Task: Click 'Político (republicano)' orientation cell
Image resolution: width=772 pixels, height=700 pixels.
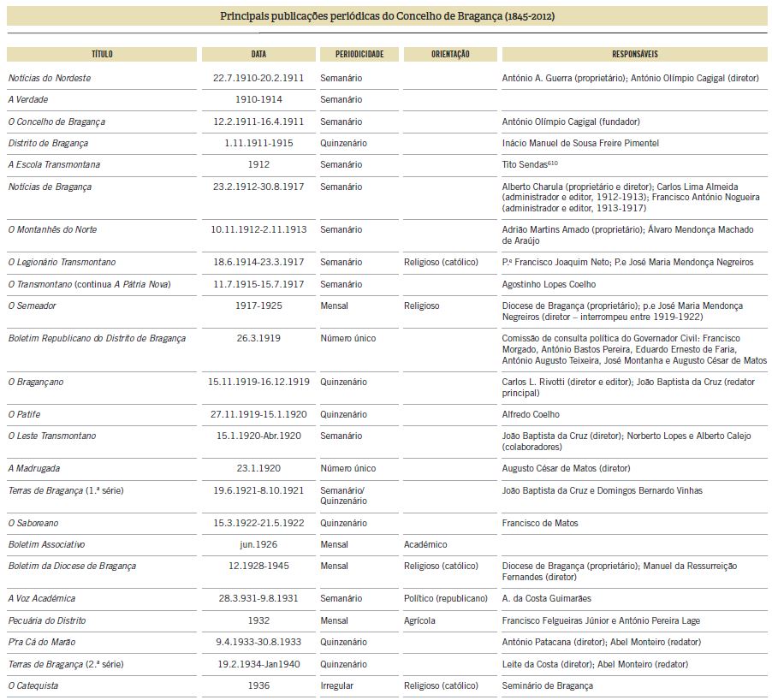Action: coord(446,598)
